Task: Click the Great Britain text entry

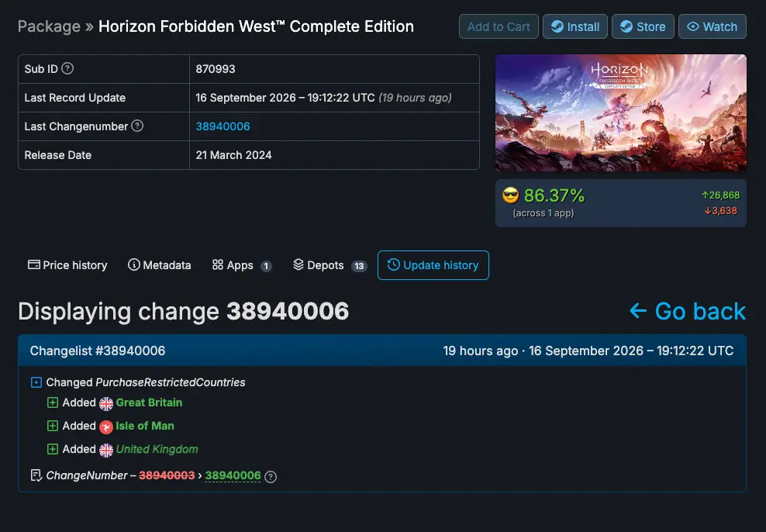Action: pyautogui.click(x=149, y=402)
